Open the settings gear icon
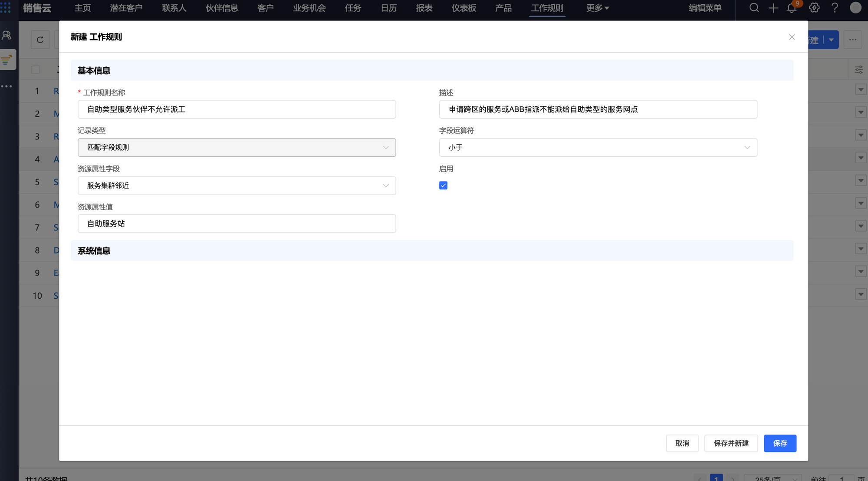 tap(814, 8)
